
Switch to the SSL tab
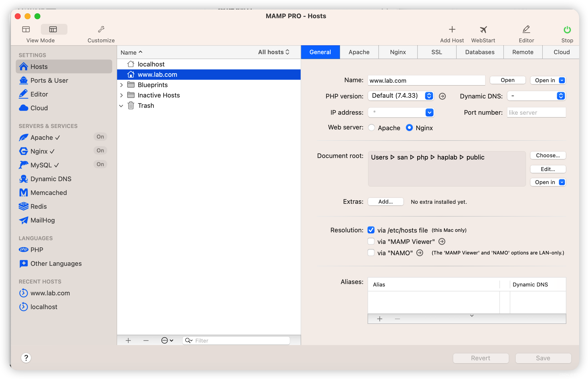[437, 52]
